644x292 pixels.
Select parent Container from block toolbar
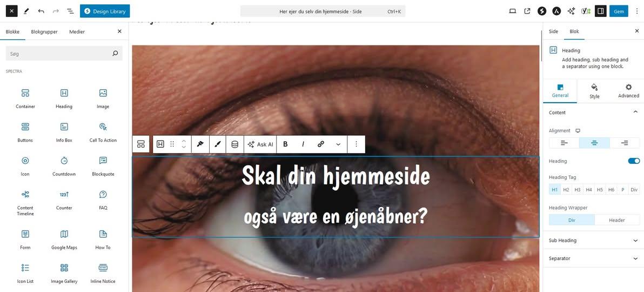(141, 144)
